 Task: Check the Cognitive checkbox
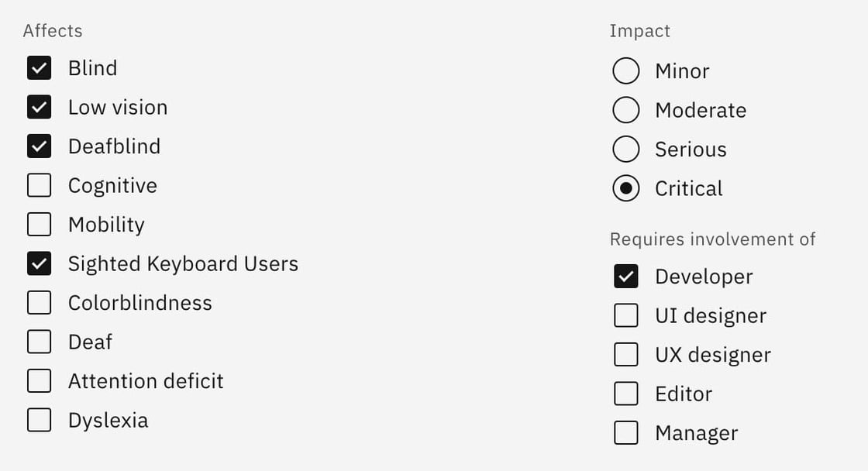pos(39,185)
